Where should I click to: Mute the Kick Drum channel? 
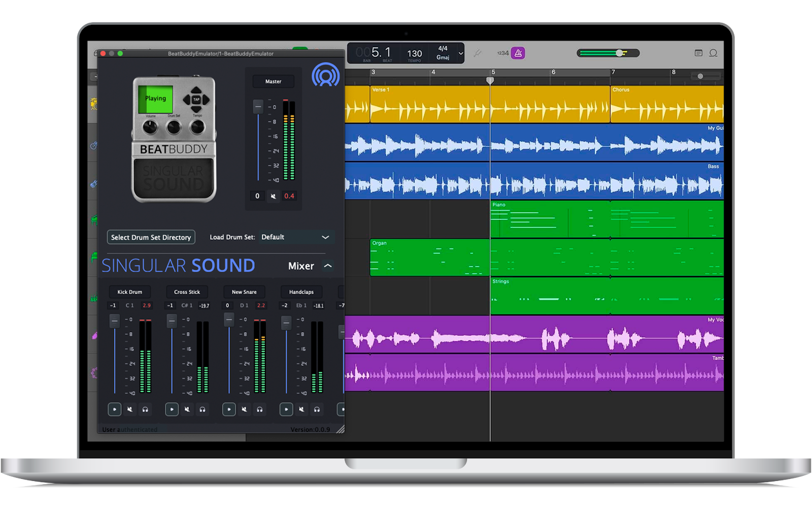(130, 409)
